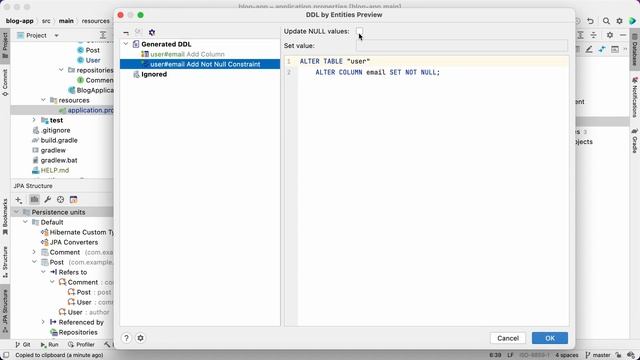The height and width of the screenshot is (360, 640).
Task: Open the Profiler tool window
Action: 81,344
